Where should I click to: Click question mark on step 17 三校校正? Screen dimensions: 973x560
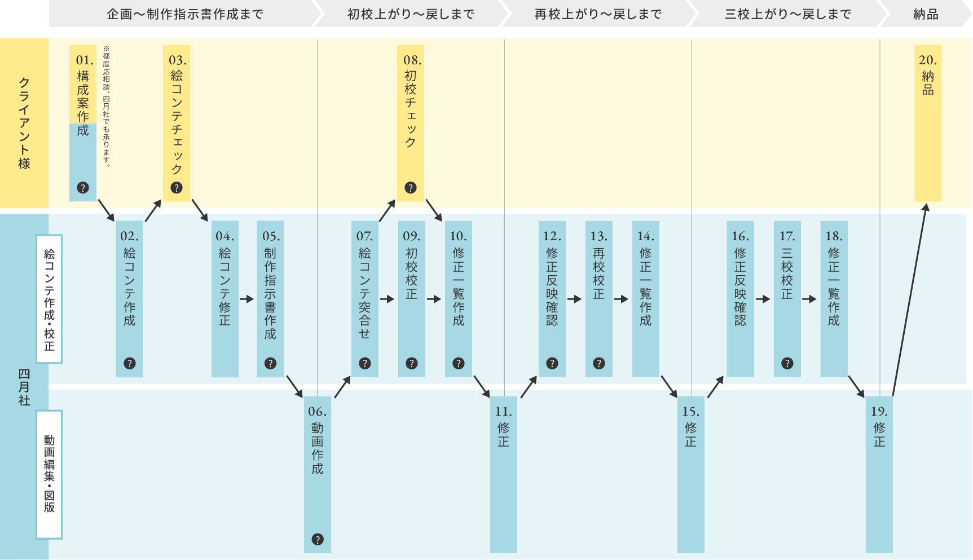click(787, 363)
